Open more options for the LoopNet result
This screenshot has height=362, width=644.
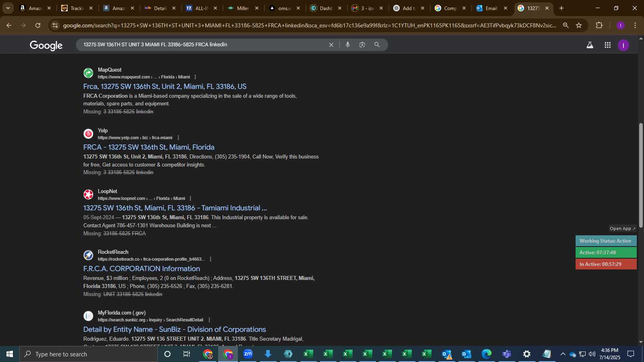190,198
